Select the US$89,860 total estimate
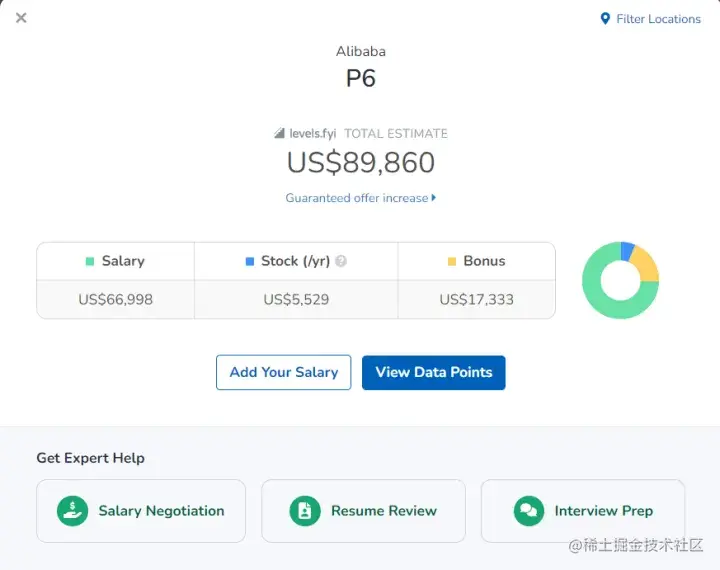 click(361, 162)
